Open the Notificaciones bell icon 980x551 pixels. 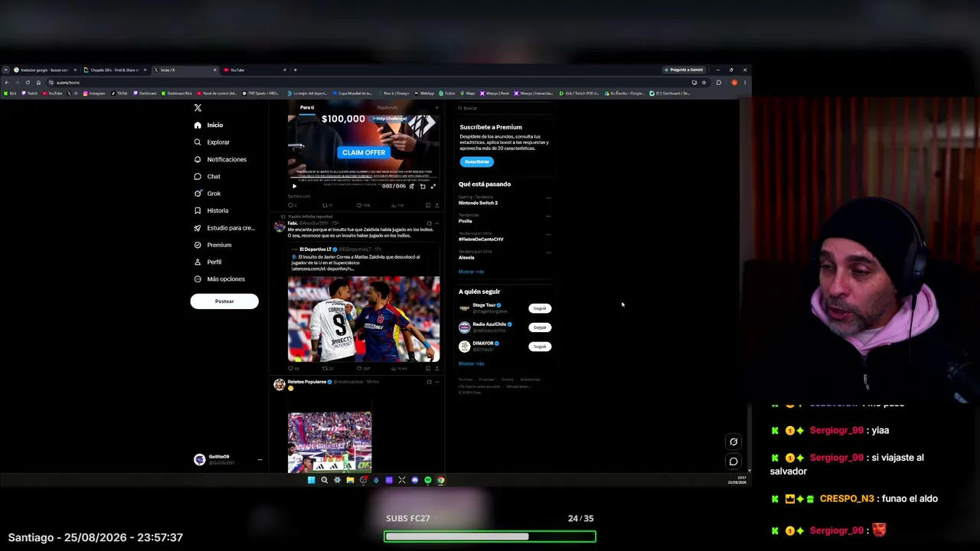[198, 159]
